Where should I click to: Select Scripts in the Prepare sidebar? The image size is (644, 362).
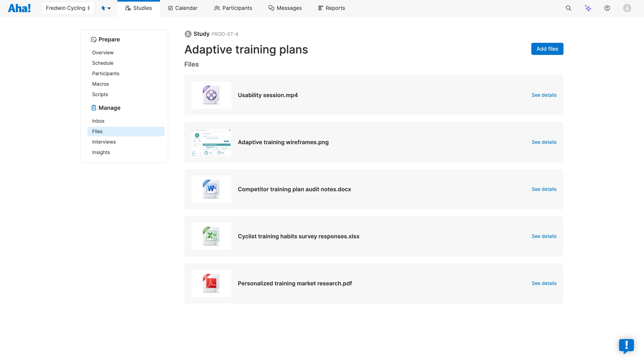click(x=100, y=95)
